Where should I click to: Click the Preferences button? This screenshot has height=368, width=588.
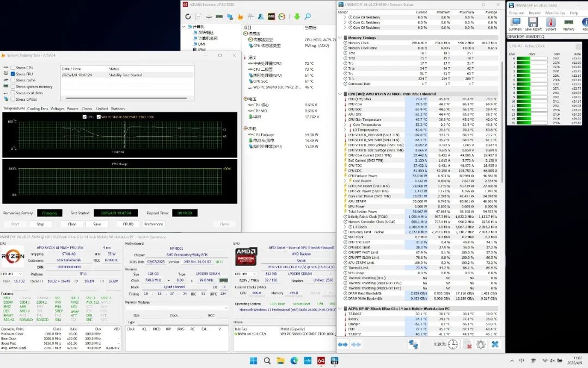154,224
